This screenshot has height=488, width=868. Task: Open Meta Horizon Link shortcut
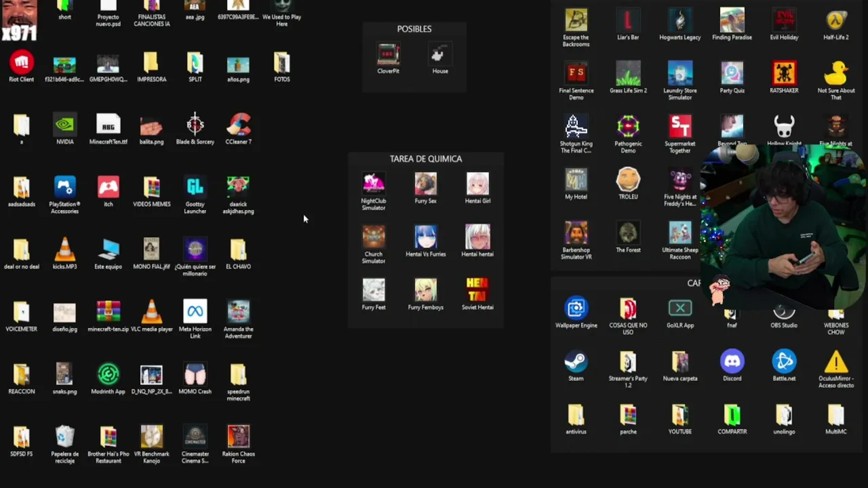195,312
